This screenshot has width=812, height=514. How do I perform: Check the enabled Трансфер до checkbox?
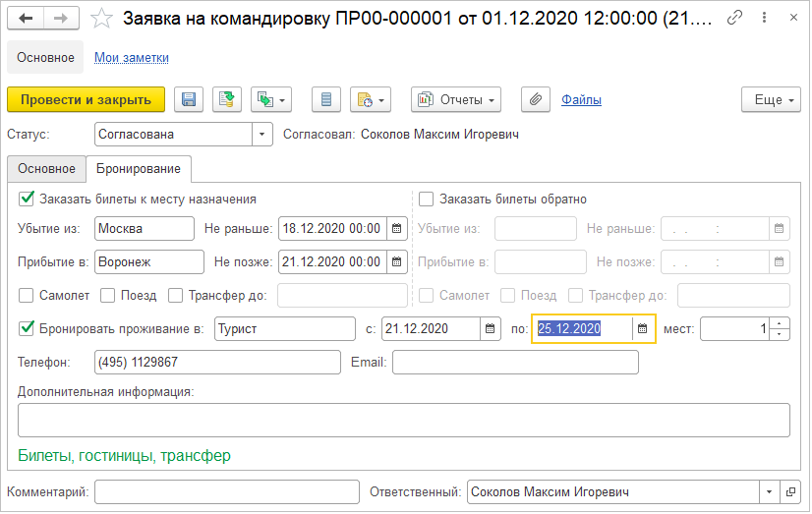(176, 296)
